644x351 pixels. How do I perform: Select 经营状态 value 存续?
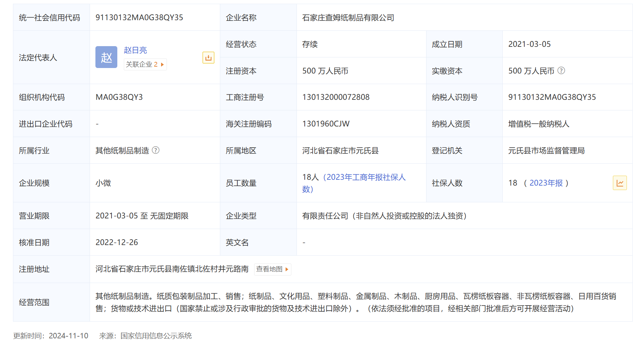pyautogui.click(x=310, y=44)
